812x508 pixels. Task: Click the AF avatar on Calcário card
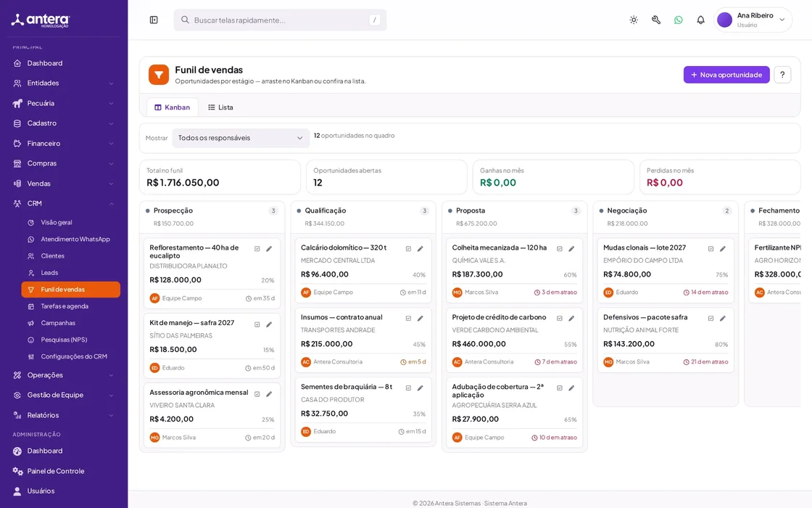[305, 292]
